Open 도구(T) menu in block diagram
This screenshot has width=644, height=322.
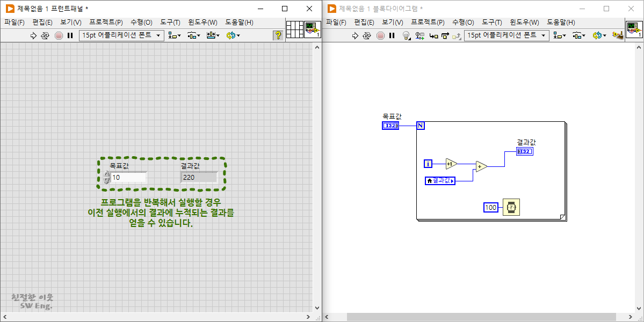tap(492, 22)
